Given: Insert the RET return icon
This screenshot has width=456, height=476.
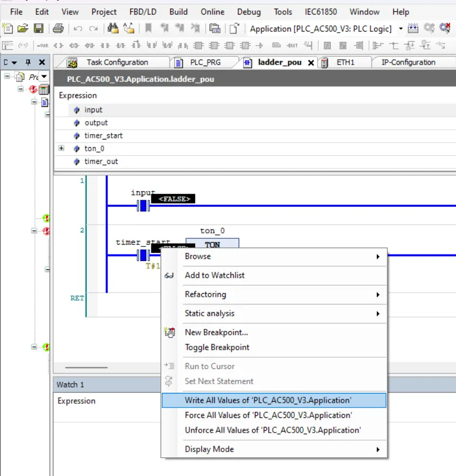Looking at the screenshot, I should point(292,46).
